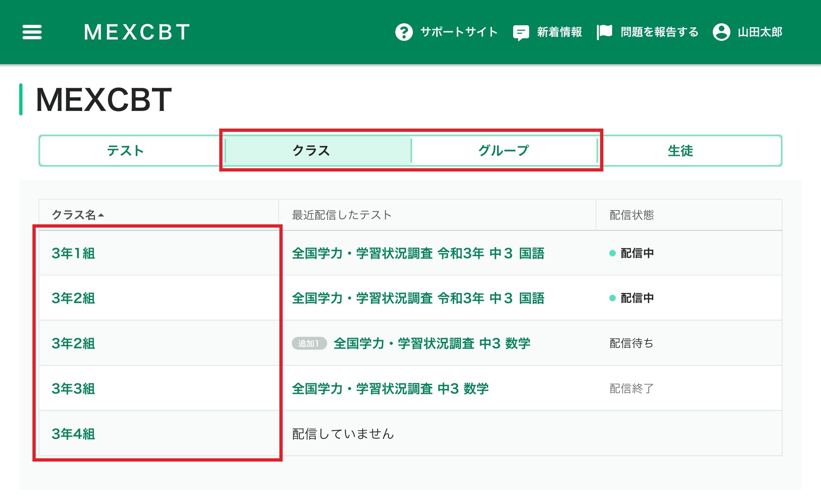The width and height of the screenshot is (821, 504).
Task: Click 最近配信したテスト column header
Action: pyautogui.click(x=342, y=215)
